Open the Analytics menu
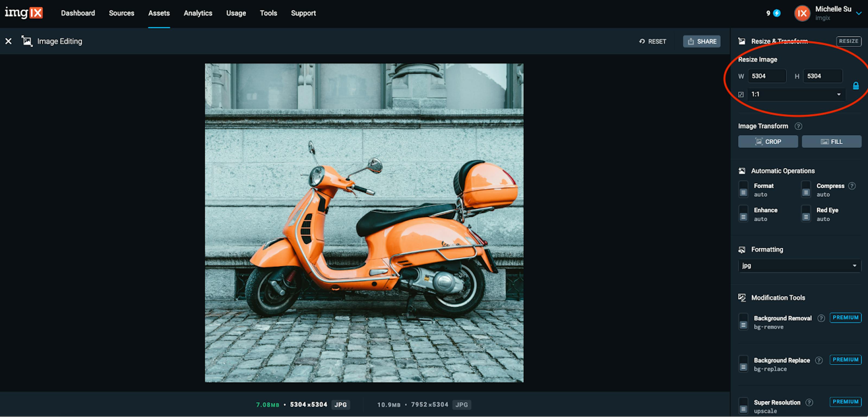The image size is (868, 417). (198, 13)
